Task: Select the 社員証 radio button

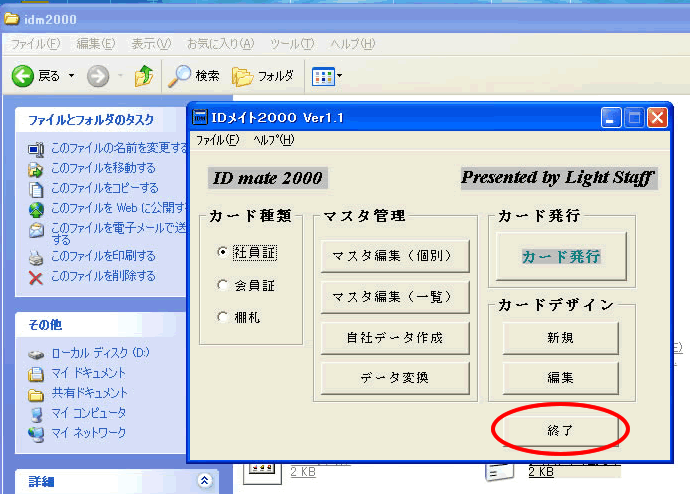Action: 223,252
